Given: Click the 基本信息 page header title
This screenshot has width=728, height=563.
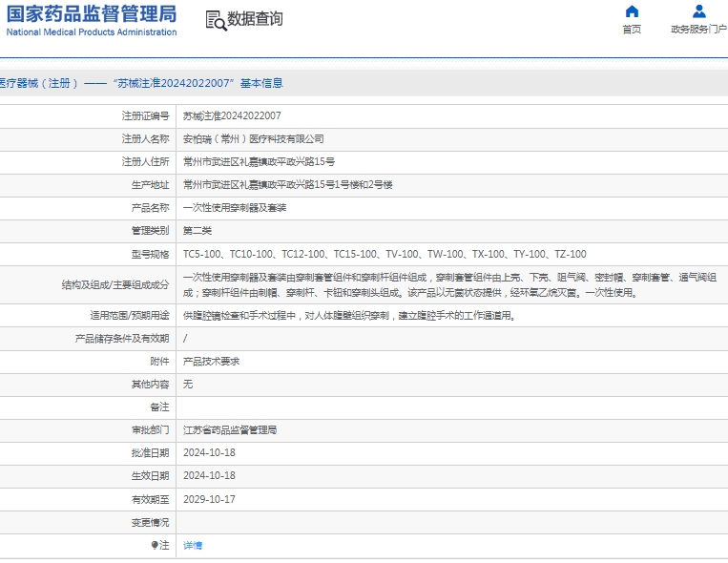Looking at the screenshot, I should [261, 83].
